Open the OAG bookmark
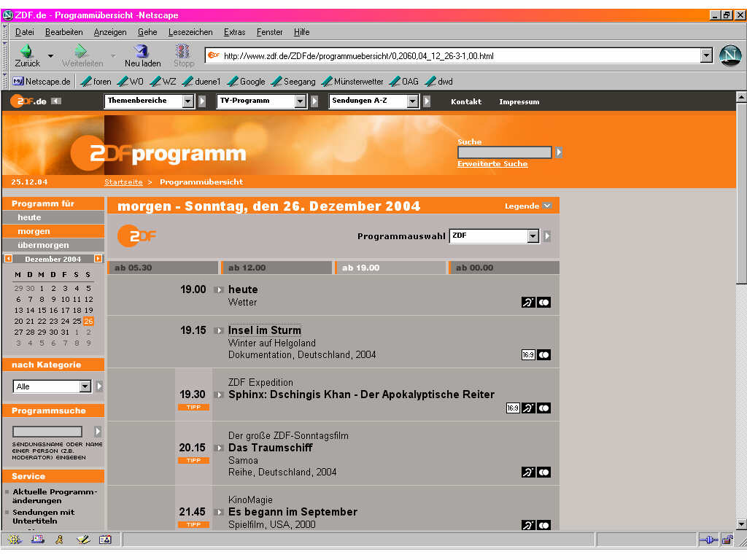Screen dimensions: 747x560 (x=404, y=82)
